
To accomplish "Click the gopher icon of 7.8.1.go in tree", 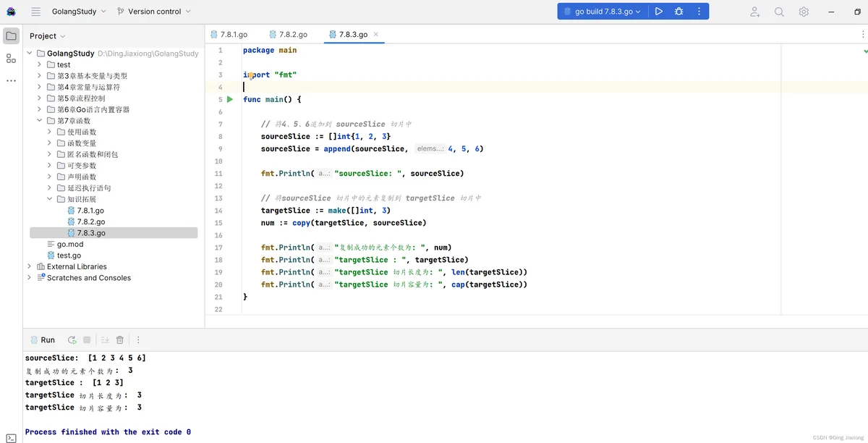I will point(71,211).
